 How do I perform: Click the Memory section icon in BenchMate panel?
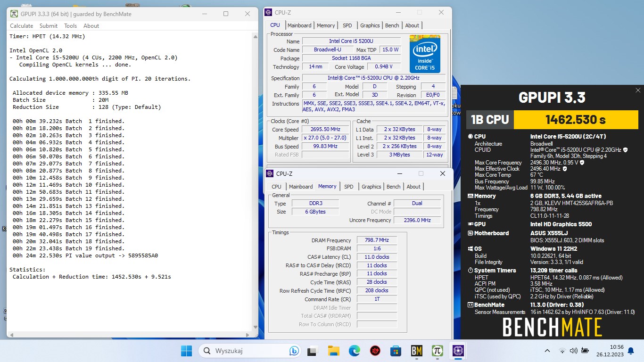click(470, 196)
